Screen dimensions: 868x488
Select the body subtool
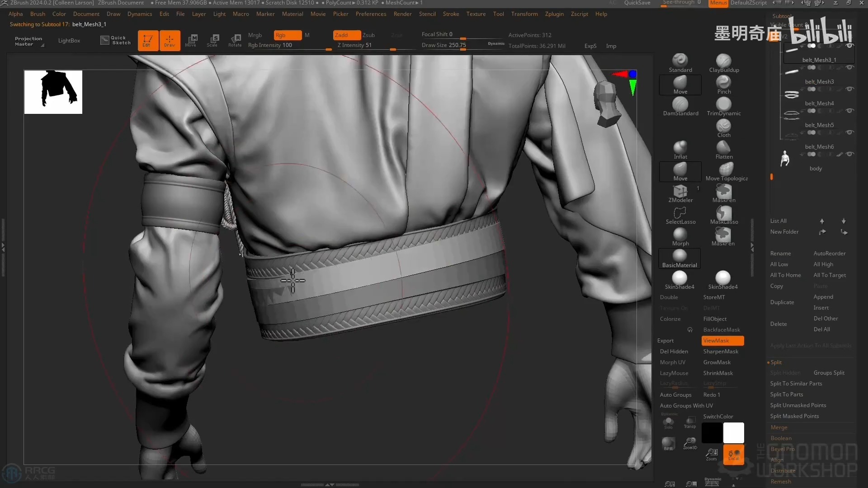point(815,168)
